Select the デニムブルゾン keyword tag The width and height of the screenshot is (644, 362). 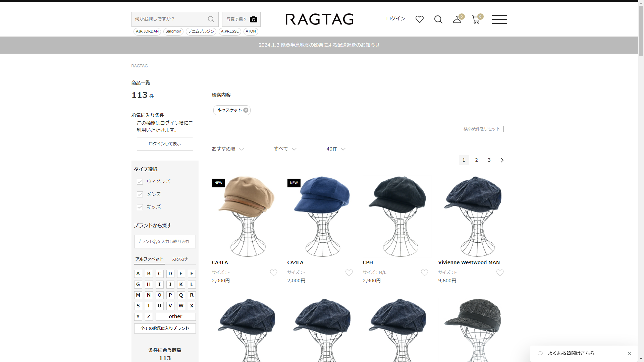click(x=201, y=31)
